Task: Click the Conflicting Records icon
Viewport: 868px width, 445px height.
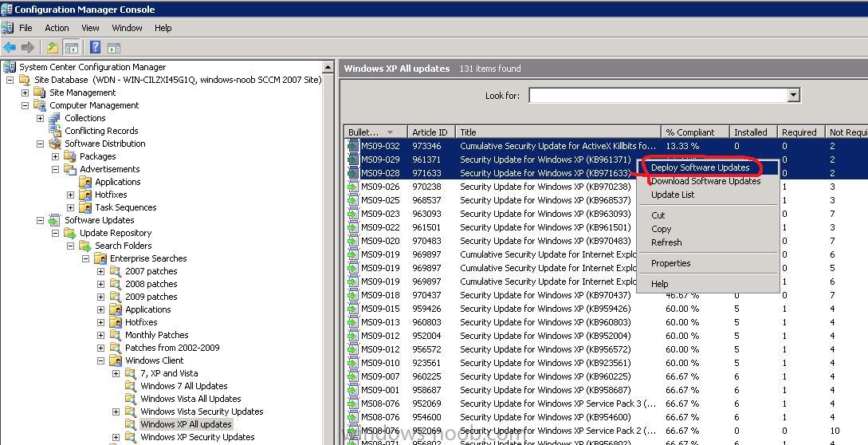Action: [x=55, y=131]
